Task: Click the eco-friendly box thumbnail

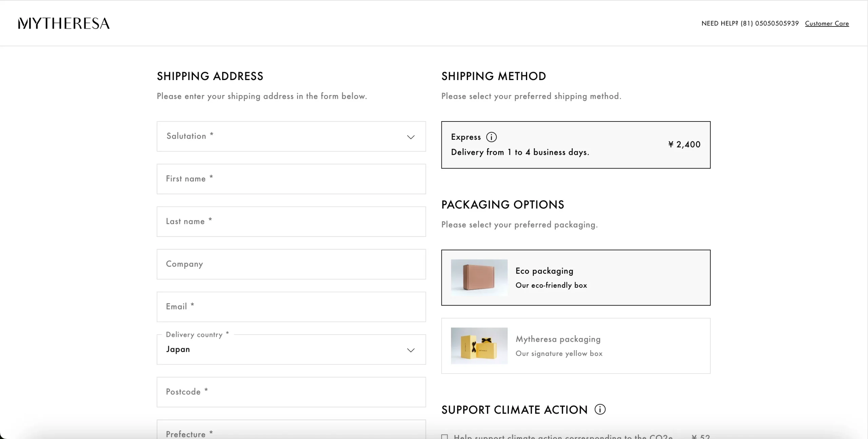Action: pyautogui.click(x=479, y=278)
